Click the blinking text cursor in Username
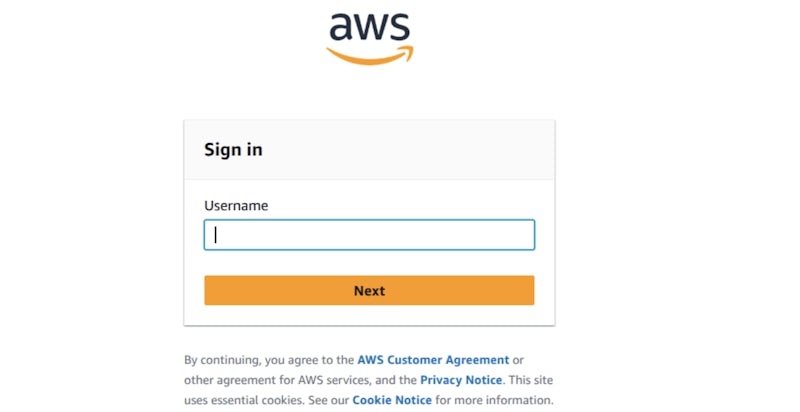This screenshot has width=800, height=412. (216, 235)
